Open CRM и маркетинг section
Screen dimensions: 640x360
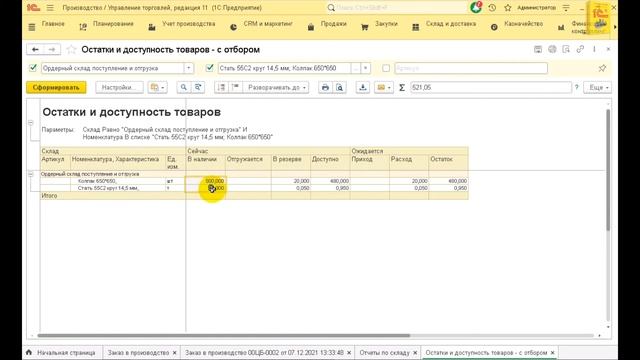(x=268, y=24)
